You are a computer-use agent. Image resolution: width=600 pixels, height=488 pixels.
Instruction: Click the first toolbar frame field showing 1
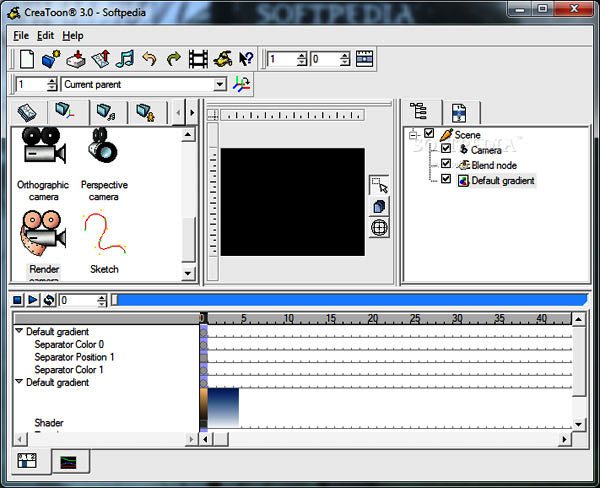point(282,59)
